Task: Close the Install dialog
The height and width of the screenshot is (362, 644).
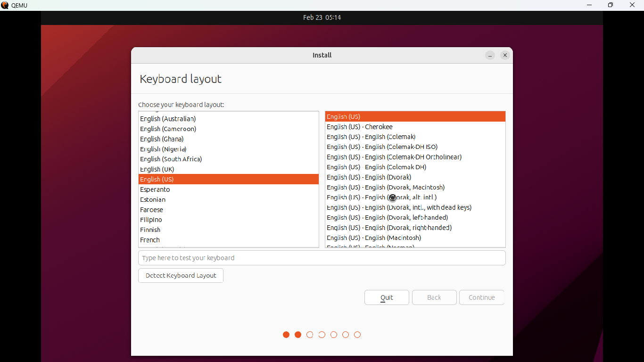Action: tap(505, 55)
